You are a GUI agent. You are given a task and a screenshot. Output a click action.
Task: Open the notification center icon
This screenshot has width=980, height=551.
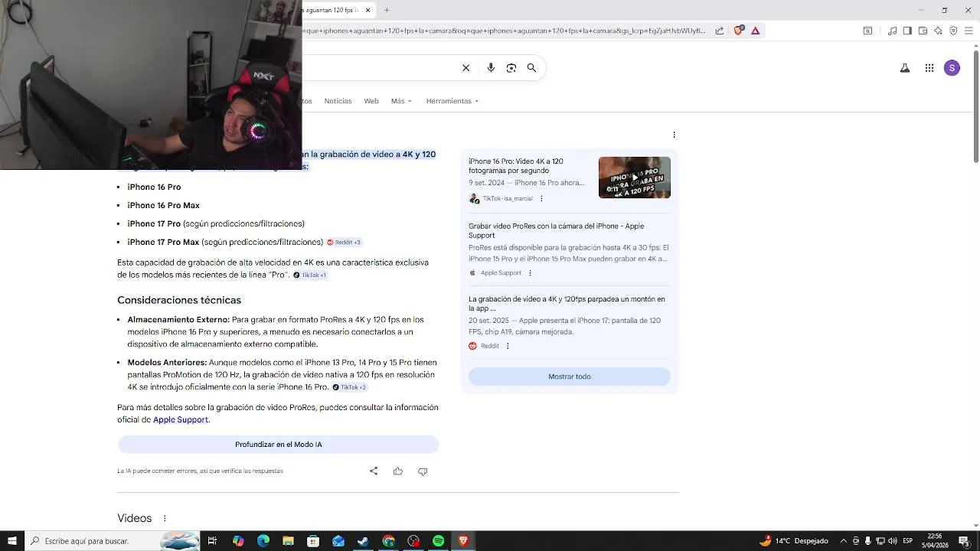(964, 541)
